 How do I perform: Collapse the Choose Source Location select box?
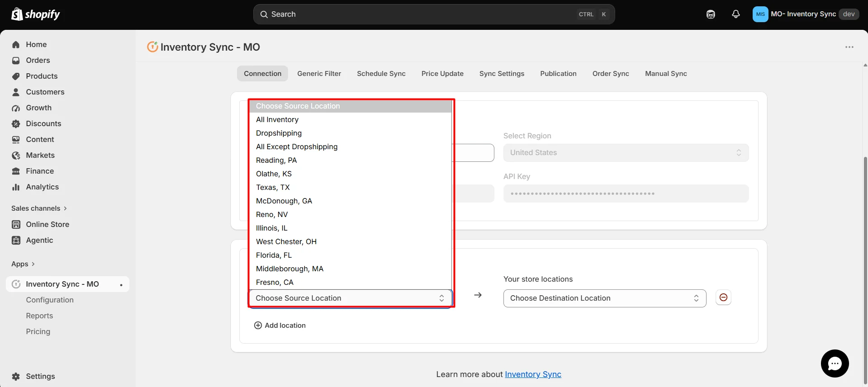click(350, 298)
